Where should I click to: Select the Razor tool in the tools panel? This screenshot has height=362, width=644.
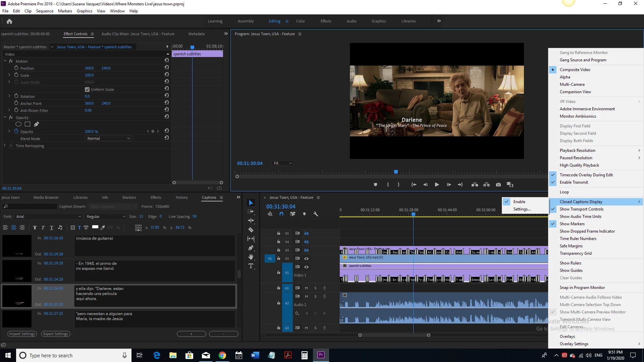251,230
